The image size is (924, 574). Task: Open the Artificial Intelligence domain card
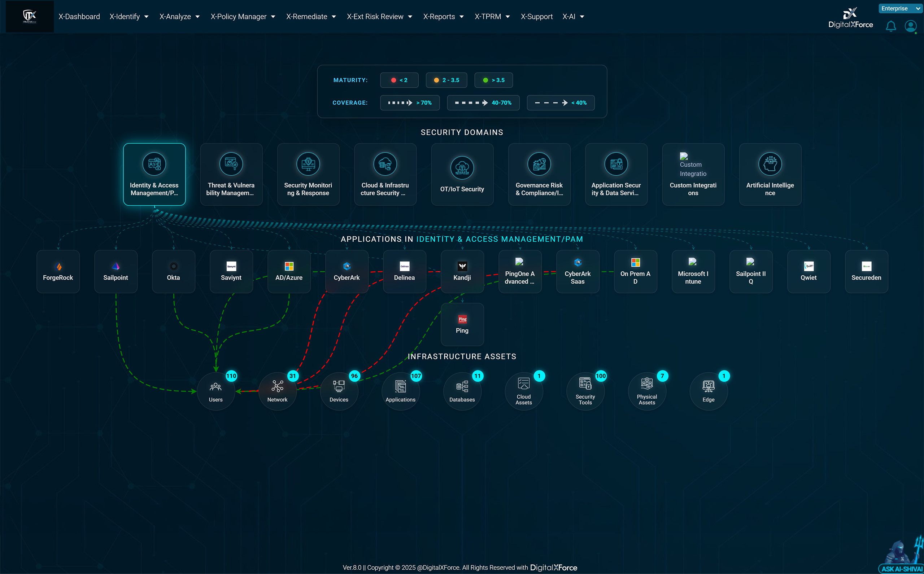(770, 174)
